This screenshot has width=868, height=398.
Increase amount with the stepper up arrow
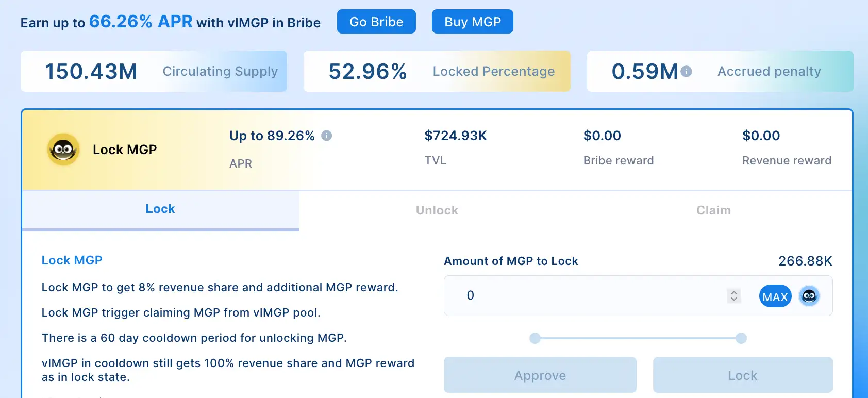coord(734,292)
